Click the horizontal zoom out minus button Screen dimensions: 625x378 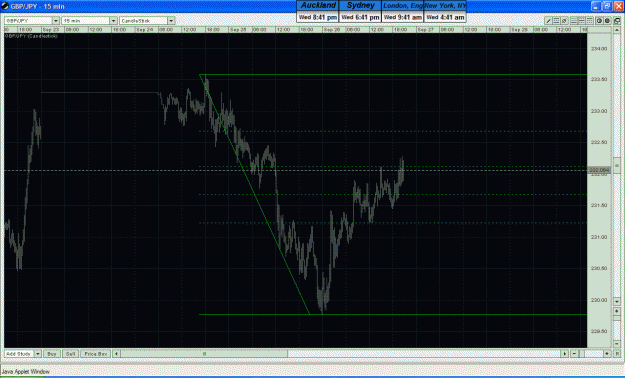click(574, 354)
